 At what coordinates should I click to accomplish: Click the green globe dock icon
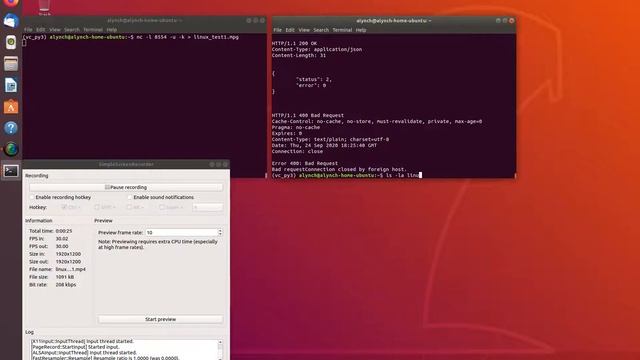pos(11,149)
